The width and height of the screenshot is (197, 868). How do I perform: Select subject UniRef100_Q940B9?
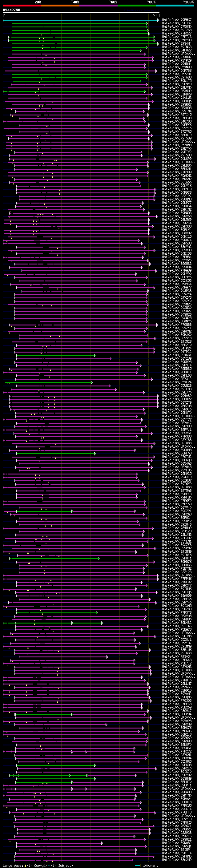(x=177, y=396)
